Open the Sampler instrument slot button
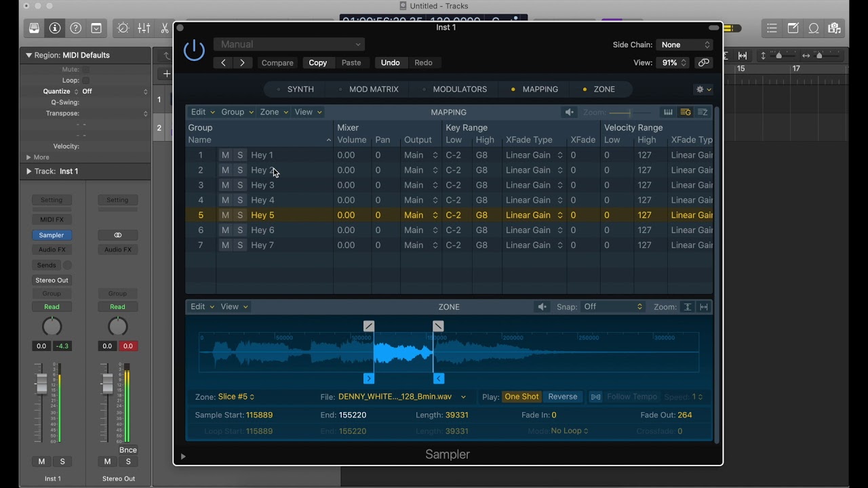 [52, 235]
